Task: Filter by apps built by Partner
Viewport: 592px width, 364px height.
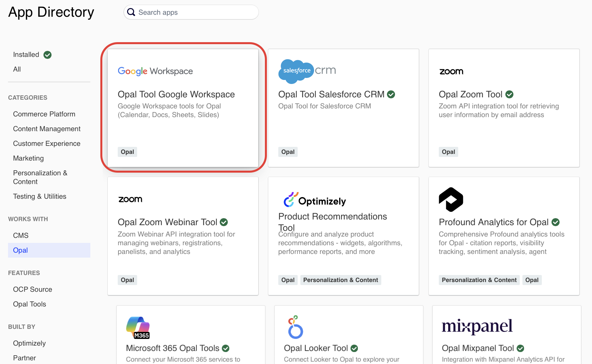Action: click(x=24, y=358)
